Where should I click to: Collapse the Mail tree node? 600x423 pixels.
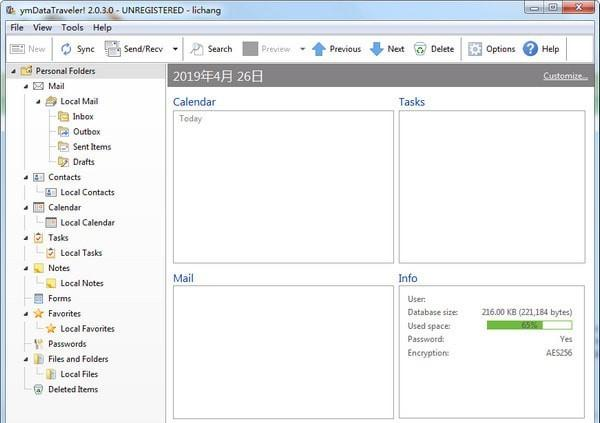click(x=26, y=87)
